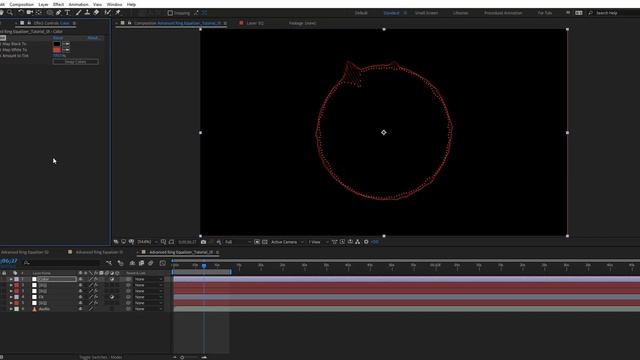The height and width of the screenshot is (360, 640).
Task: Expand the FX layer properties
Action: coord(11,297)
